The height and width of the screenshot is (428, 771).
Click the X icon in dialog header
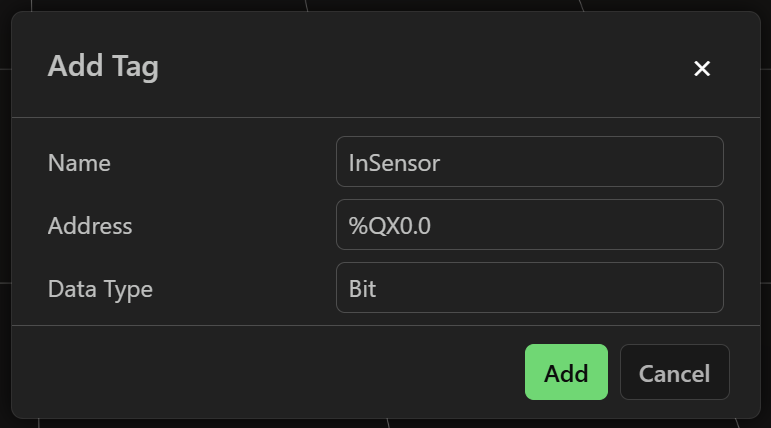(702, 68)
